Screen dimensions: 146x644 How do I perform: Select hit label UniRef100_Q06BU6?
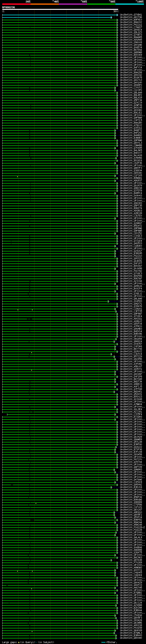click(x=131, y=547)
